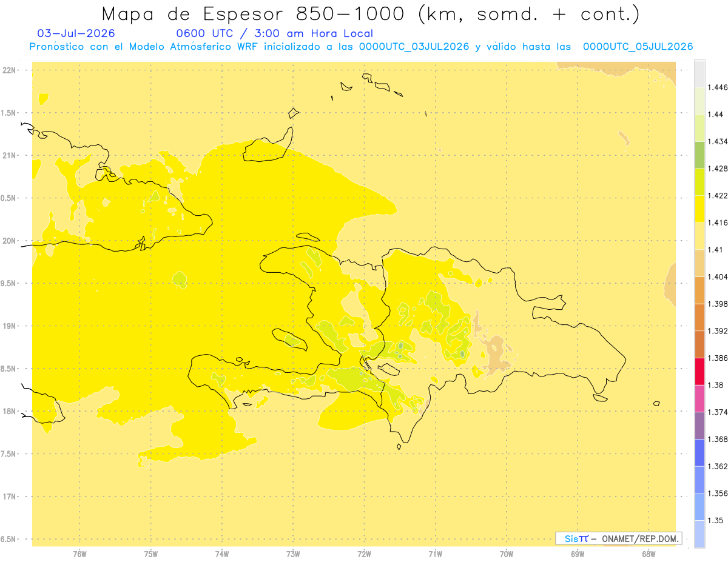
Task: Click the legend value 1.386
Action: [717, 358]
